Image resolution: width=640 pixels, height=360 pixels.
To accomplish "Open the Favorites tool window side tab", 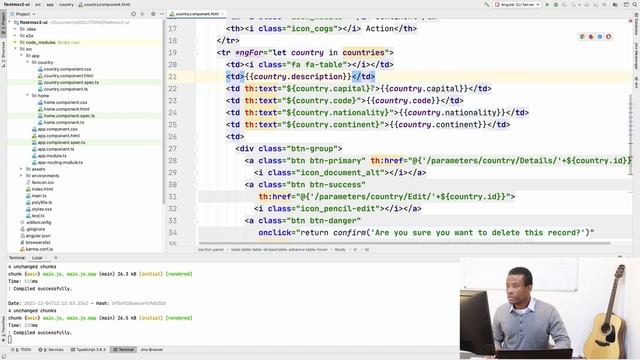I will click(3, 329).
